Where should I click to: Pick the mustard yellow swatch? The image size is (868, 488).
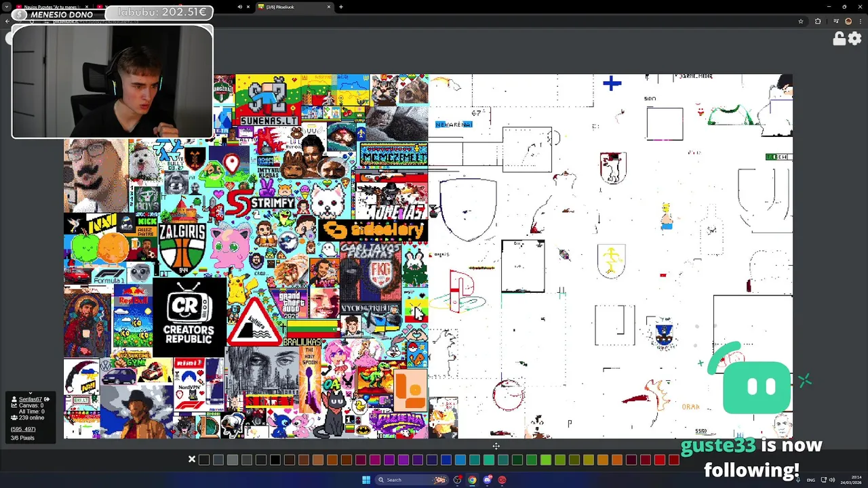pyautogui.click(x=588, y=460)
